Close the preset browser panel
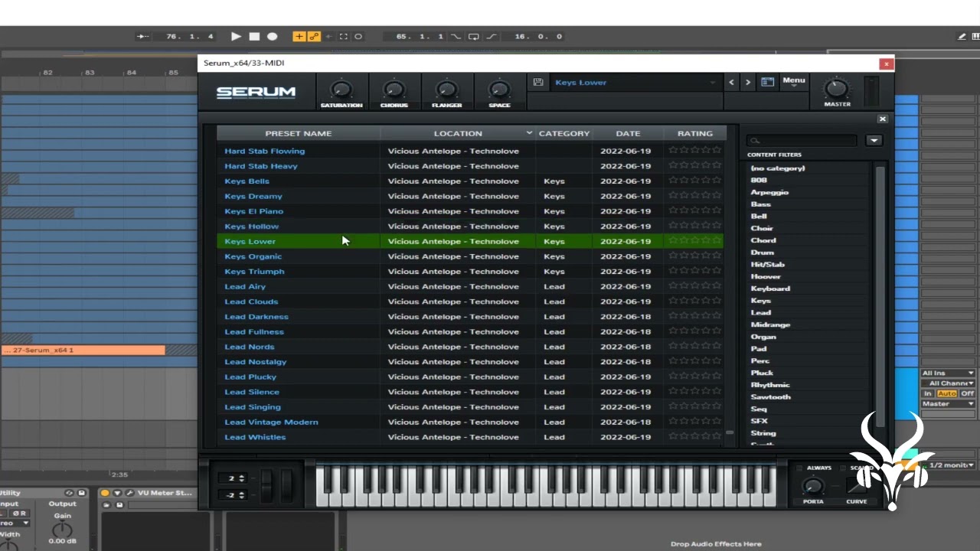980x551 pixels. (x=882, y=119)
